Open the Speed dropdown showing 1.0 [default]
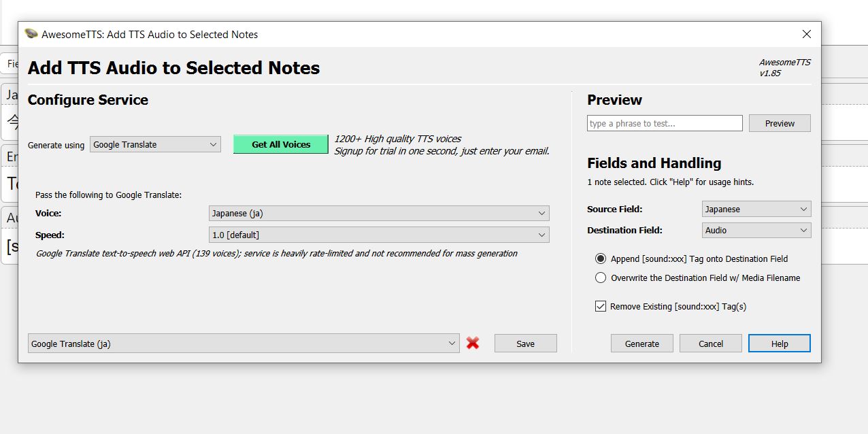 coord(379,235)
